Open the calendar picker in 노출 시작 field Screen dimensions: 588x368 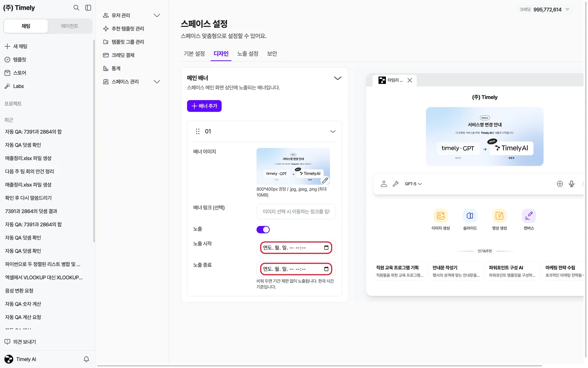coord(326,248)
